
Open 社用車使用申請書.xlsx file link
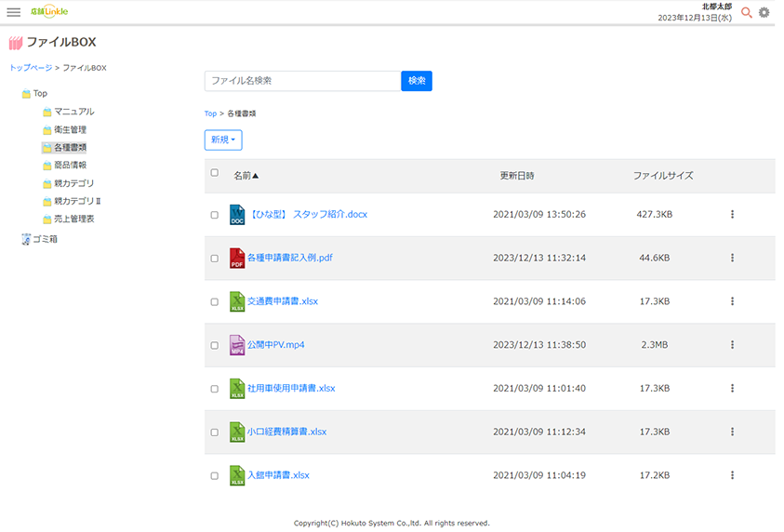[291, 389]
